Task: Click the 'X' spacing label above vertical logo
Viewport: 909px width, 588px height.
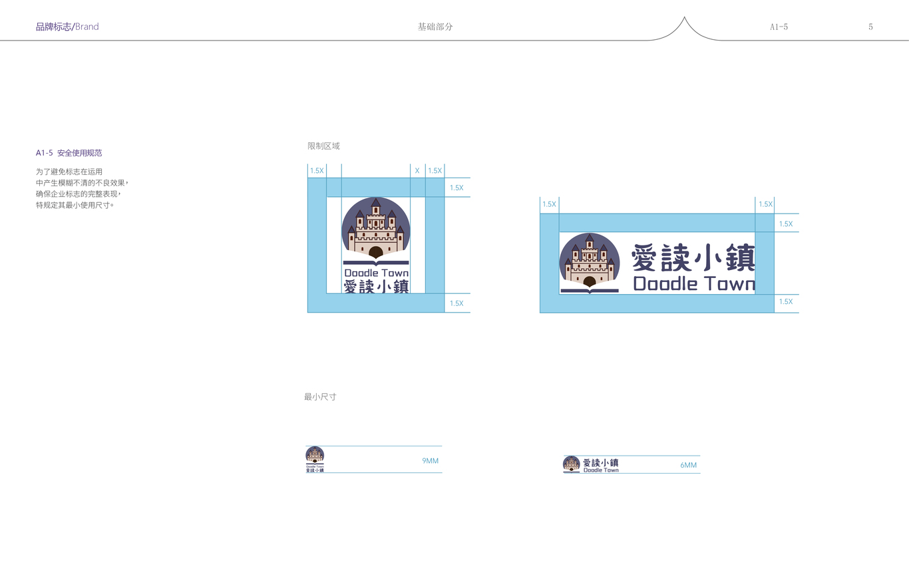Action: pyautogui.click(x=417, y=171)
